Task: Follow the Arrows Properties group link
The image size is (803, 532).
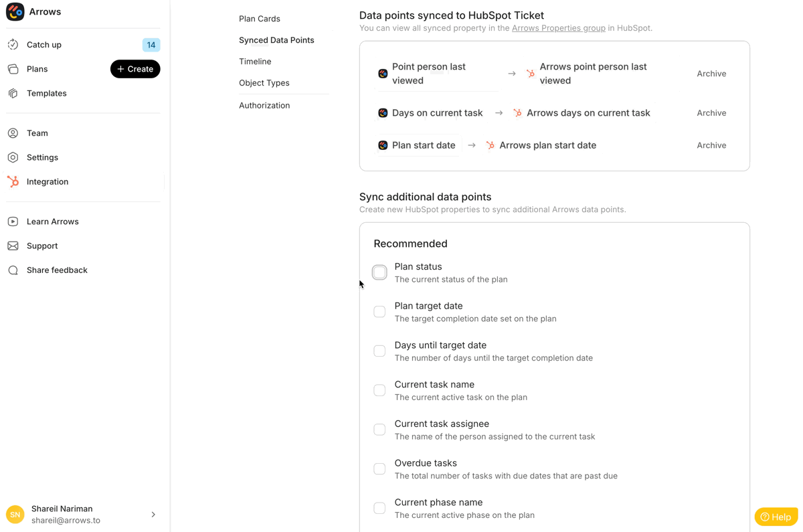Action: coord(558,28)
